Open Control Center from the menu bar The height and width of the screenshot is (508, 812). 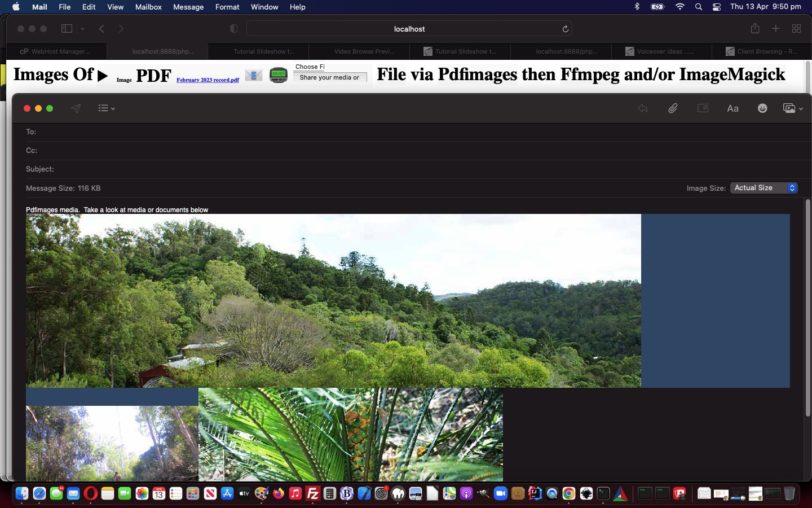pos(717,7)
